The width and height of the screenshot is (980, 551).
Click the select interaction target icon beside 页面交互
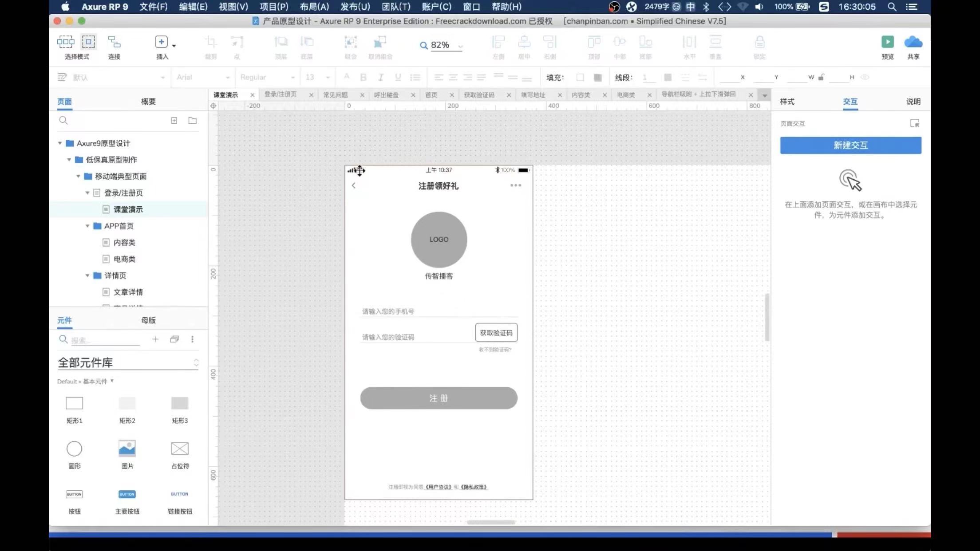(914, 123)
